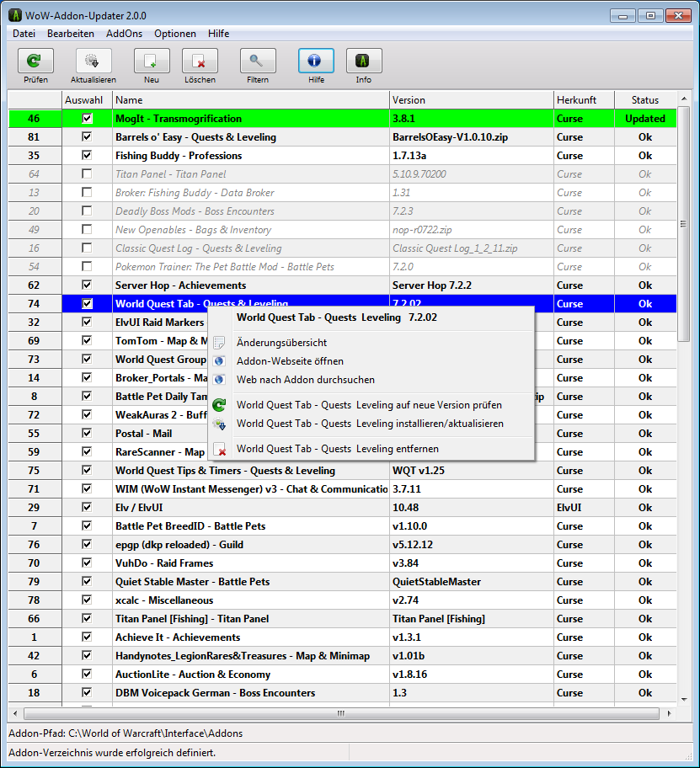Open the Optionen menu
This screenshot has height=768, width=700.
tap(175, 34)
